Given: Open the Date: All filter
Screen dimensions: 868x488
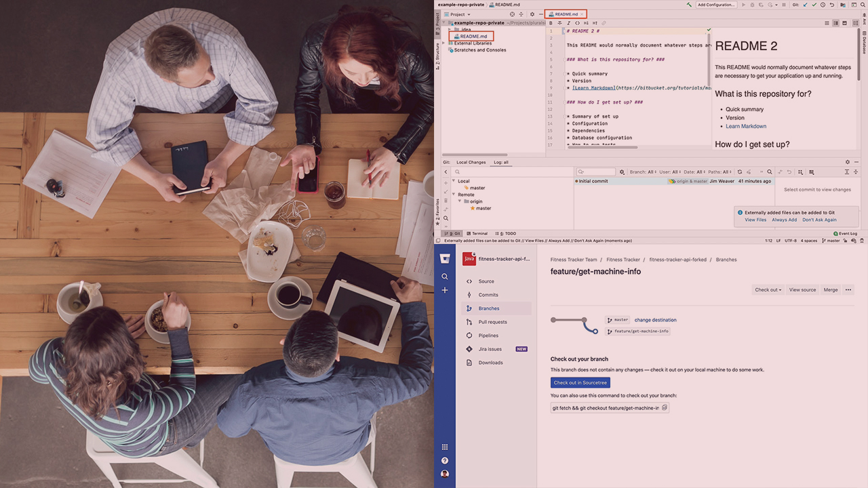Looking at the screenshot, I should 694,172.
